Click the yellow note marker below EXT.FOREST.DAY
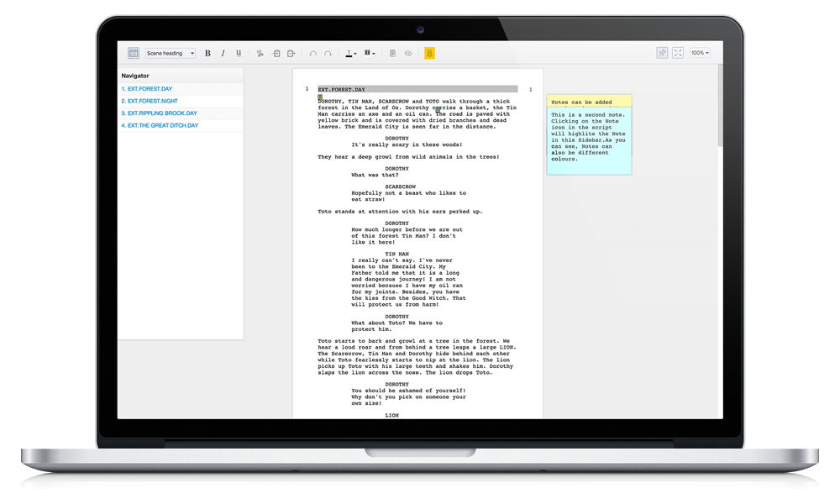 pos(320,98)
